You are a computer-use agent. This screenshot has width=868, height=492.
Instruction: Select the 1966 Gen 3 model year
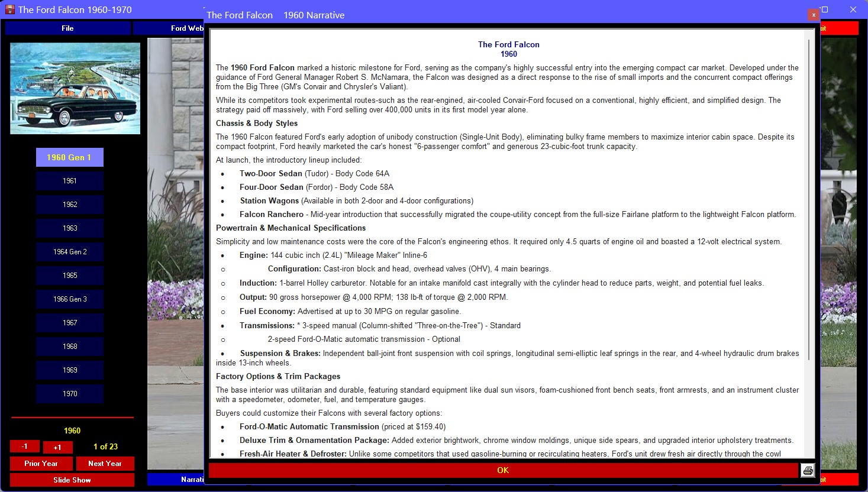[x=70, y=299]
